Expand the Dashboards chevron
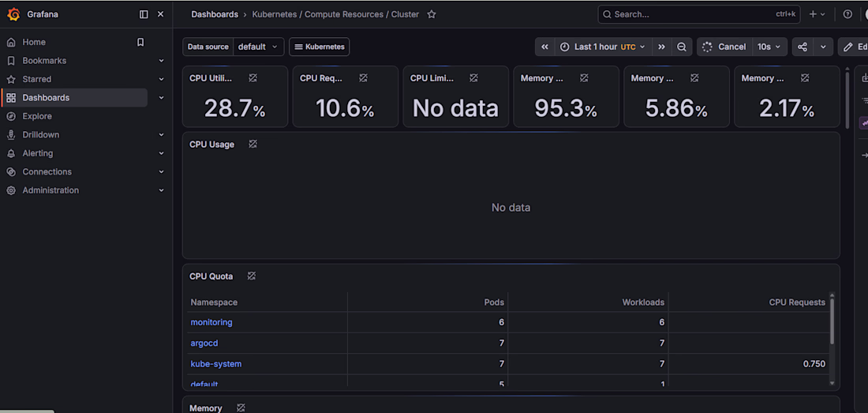Screen dimensions: 868x413 click(x=162, y=97)
